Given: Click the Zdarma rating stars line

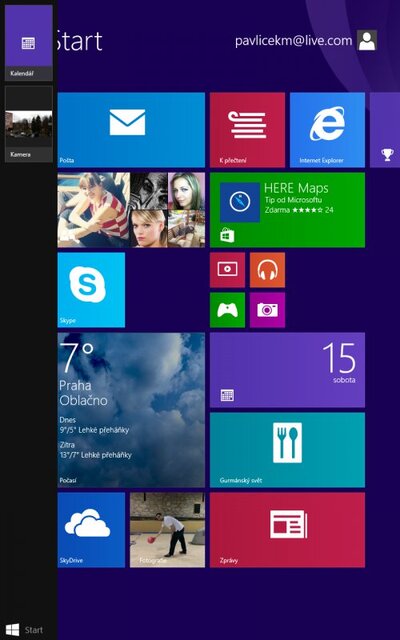Looking at the screenshot, I should point(299,210).
